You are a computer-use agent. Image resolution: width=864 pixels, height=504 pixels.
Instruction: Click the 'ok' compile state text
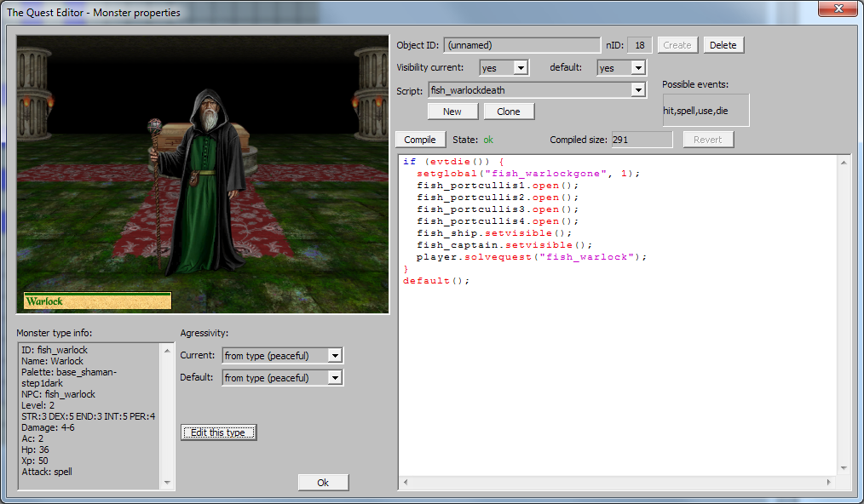(x=488, y=140)
